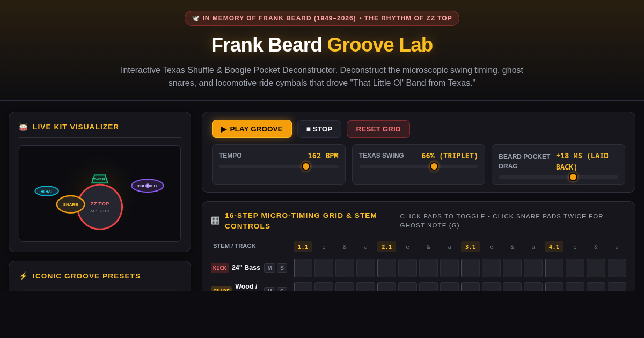The width and height of the screenshot is (644, 338).
Task: Hit the Ride Bell cymbal in the visualizer
Action: click(x=148, y=186)
